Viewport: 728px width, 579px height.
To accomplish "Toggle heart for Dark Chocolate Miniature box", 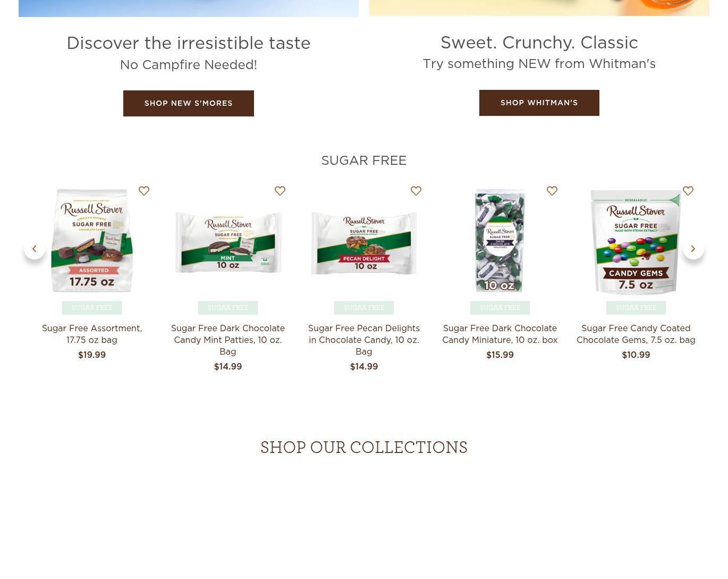I will (x=552, y=191).
